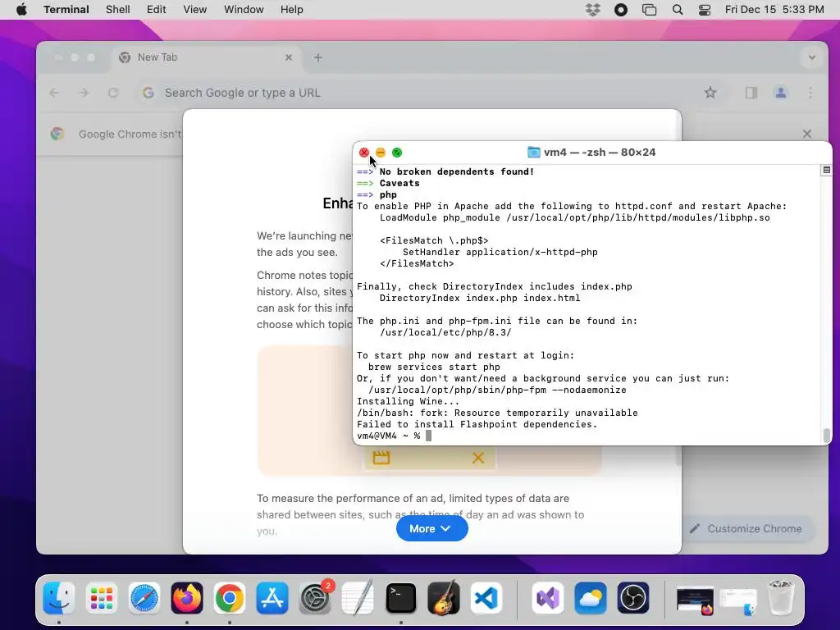This screenshot has width=840, height=630.
Task: Open the Chrome profile avatar
Action: point(781,93)
